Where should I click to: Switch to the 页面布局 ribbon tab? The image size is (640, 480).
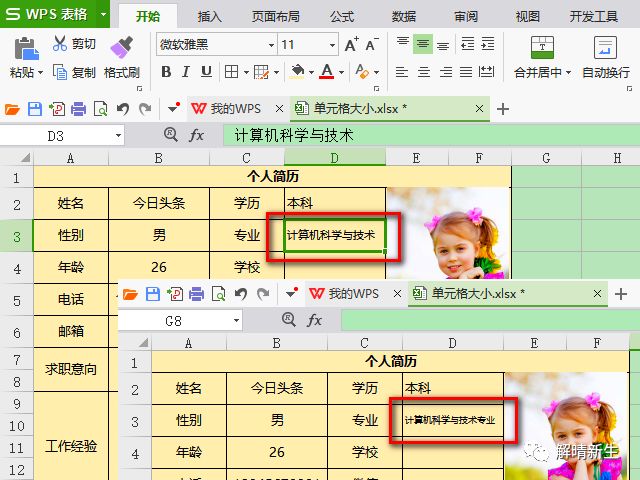(x=276, y=16)
